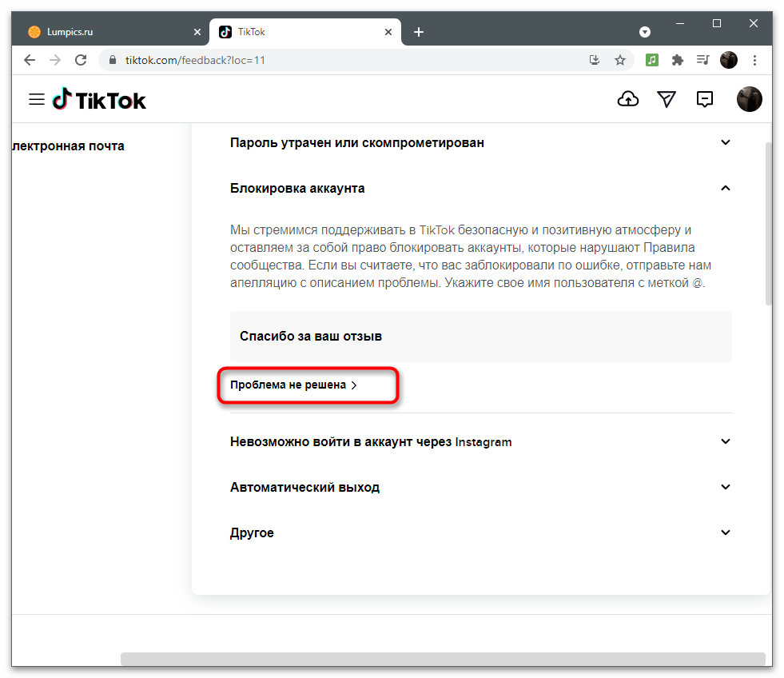
Task: Bookmark this page with star icon
Action: point(619,60)
